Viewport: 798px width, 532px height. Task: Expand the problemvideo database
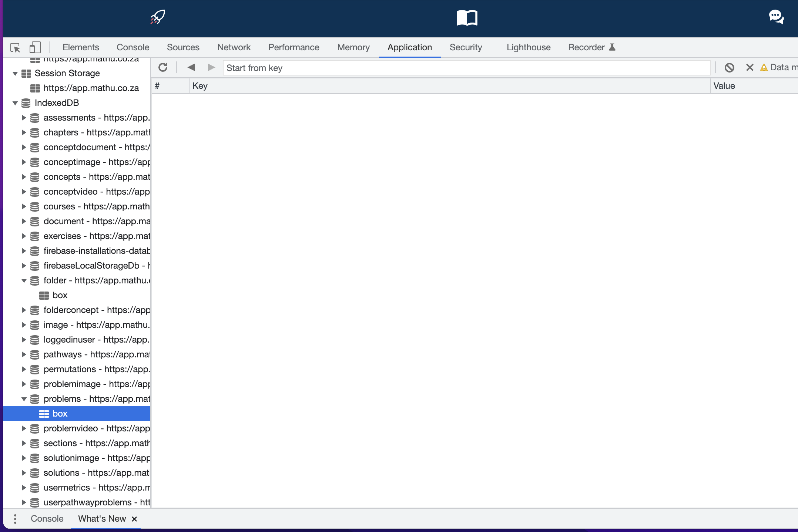tap(24, 428)
